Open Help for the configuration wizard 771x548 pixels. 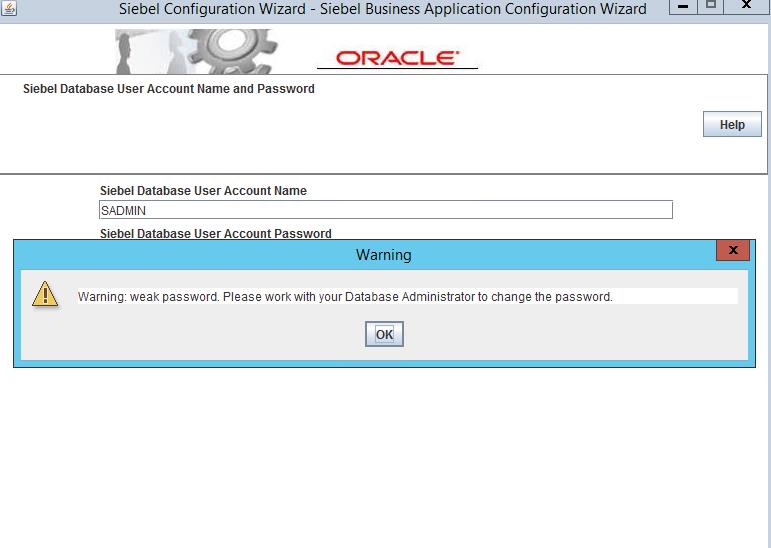click(x=732, y=125)
